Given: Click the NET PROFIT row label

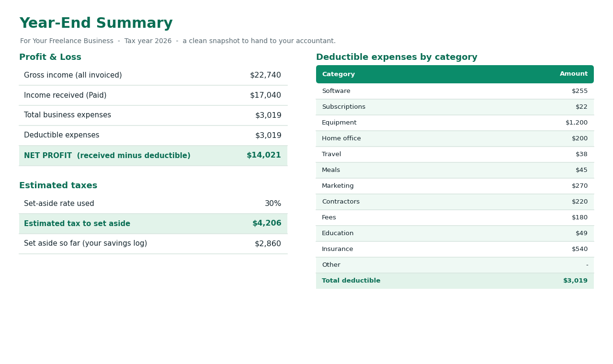Looking at the screenshot, I should point(107,156).
